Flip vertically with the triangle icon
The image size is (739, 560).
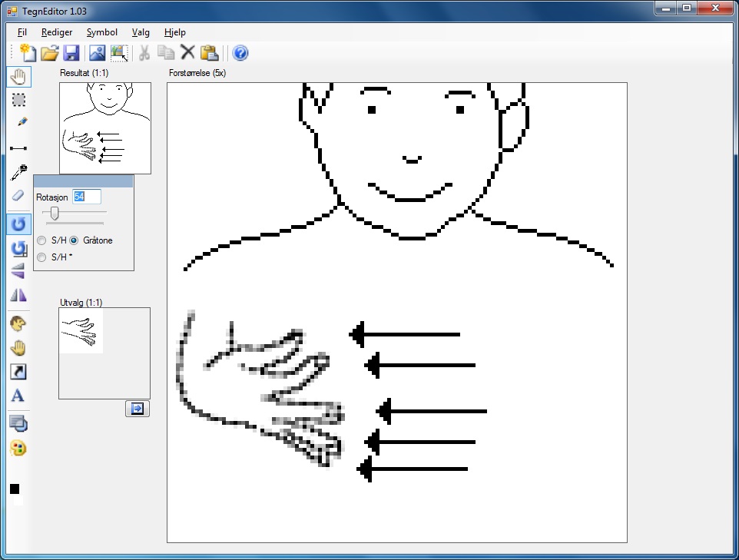click(18, 271)
